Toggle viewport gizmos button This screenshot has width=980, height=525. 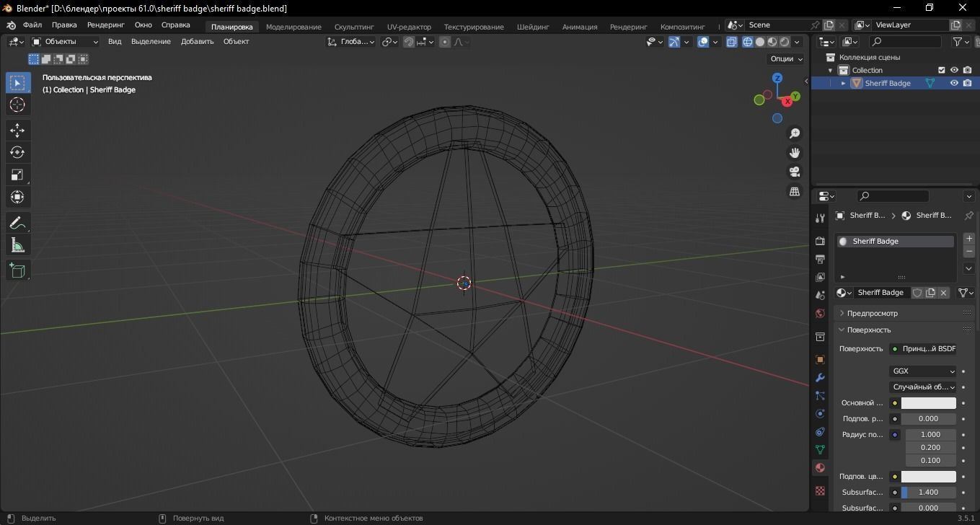pos(674,42)
